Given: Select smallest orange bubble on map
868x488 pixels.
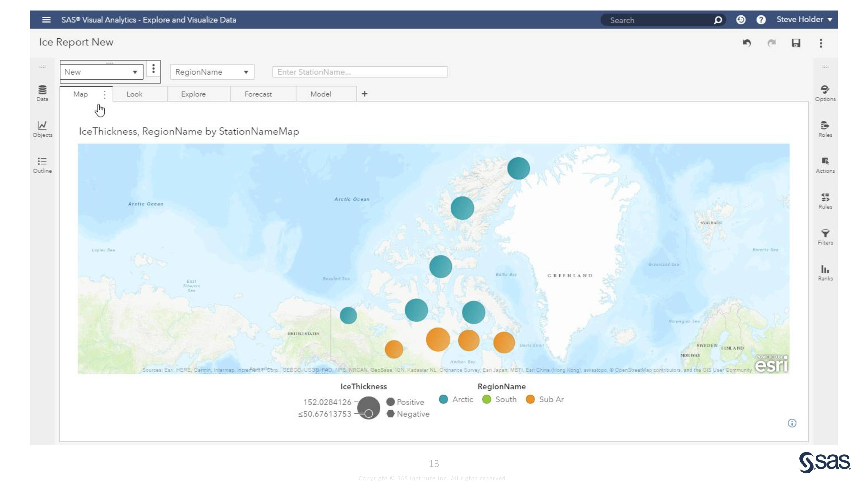Looking at the screenshot, I should tap(394, 349).
